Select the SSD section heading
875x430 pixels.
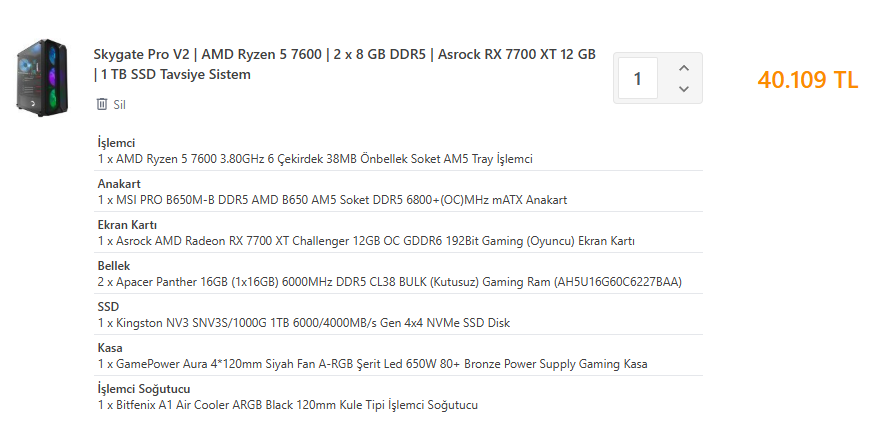(x=108, y=307)
